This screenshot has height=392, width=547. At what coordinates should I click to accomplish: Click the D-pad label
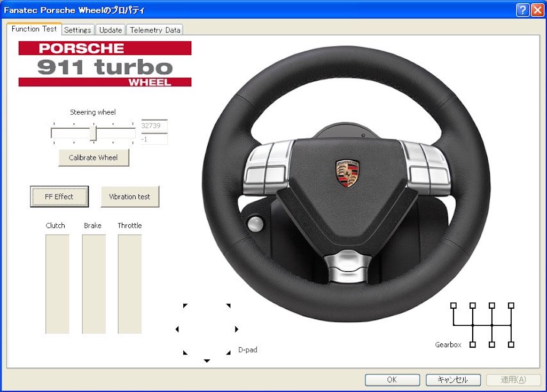click(x=248, y=350)
